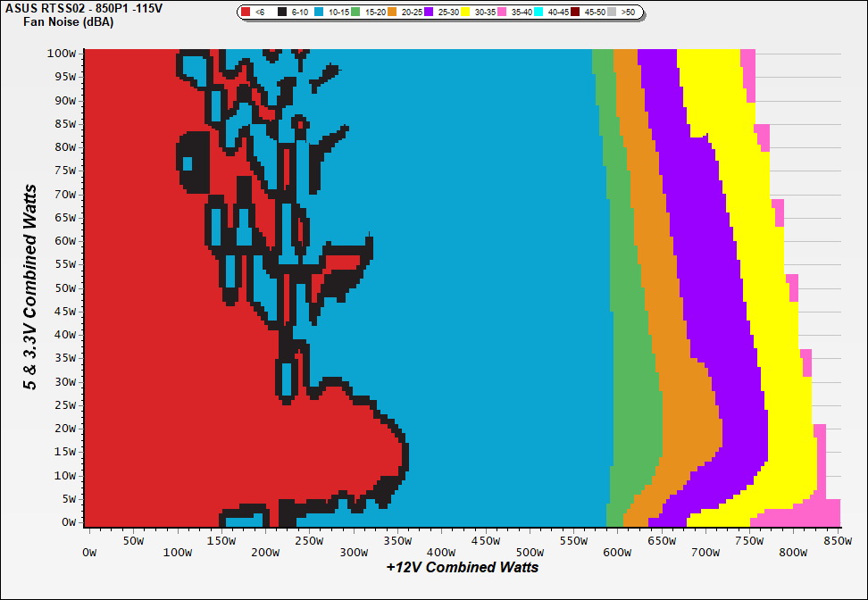Screen dimensions: 868x600
Task: Click the 0W label on the x-axis
Action: 88,553
